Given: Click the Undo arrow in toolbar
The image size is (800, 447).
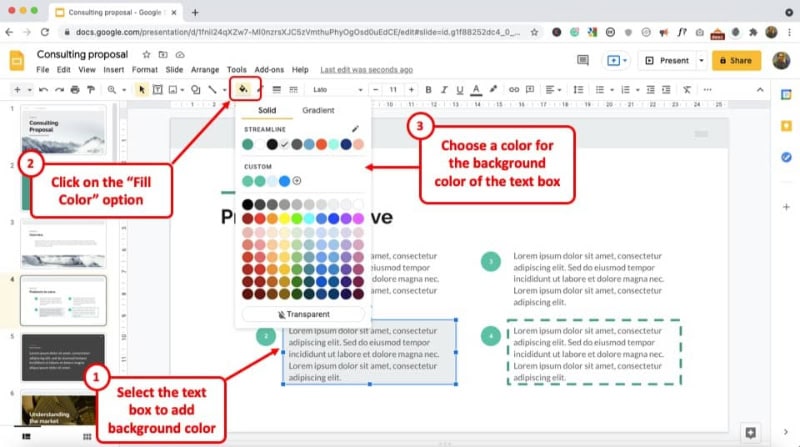Looking at the screenshot, I should [43, 90].
